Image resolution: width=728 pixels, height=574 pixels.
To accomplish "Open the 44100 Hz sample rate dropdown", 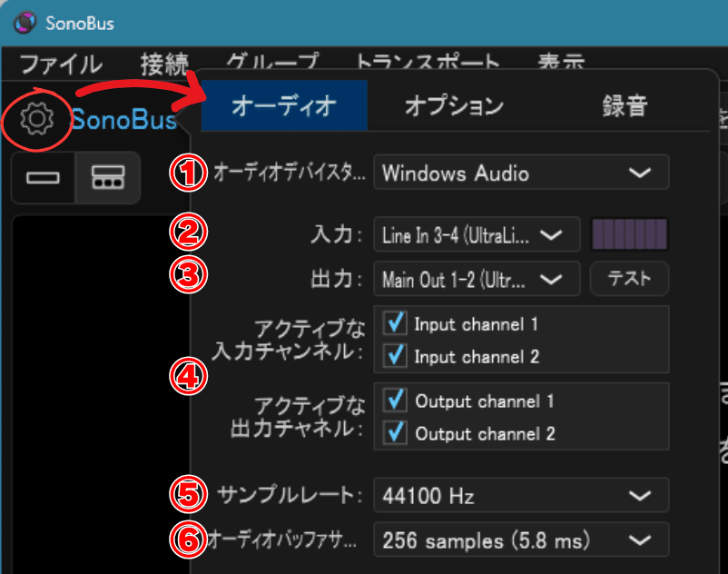I will pos(522,495).
